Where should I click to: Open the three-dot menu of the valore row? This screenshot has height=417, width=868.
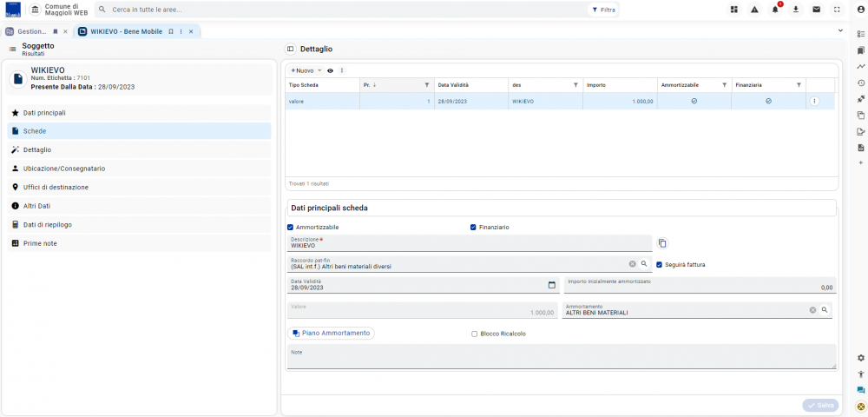[814, 102]
